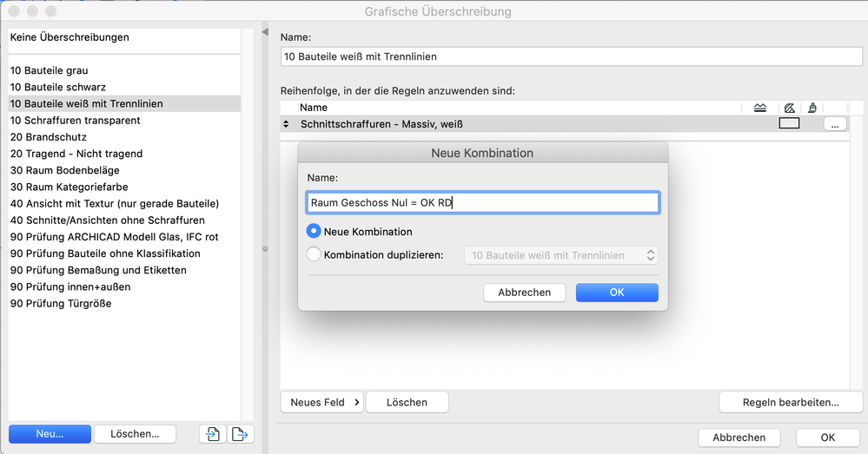Click Abbrechen in the Neue Kombination dialog
Image resolution: width=868 pixels, height=454 pixels.
[524, 293]
